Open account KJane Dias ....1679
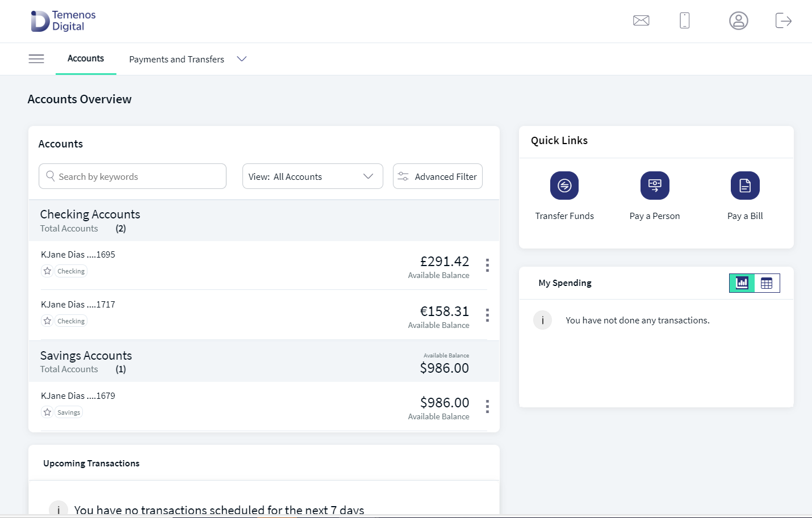This screenshot has height=518, width=812. (x=78, y=396)
